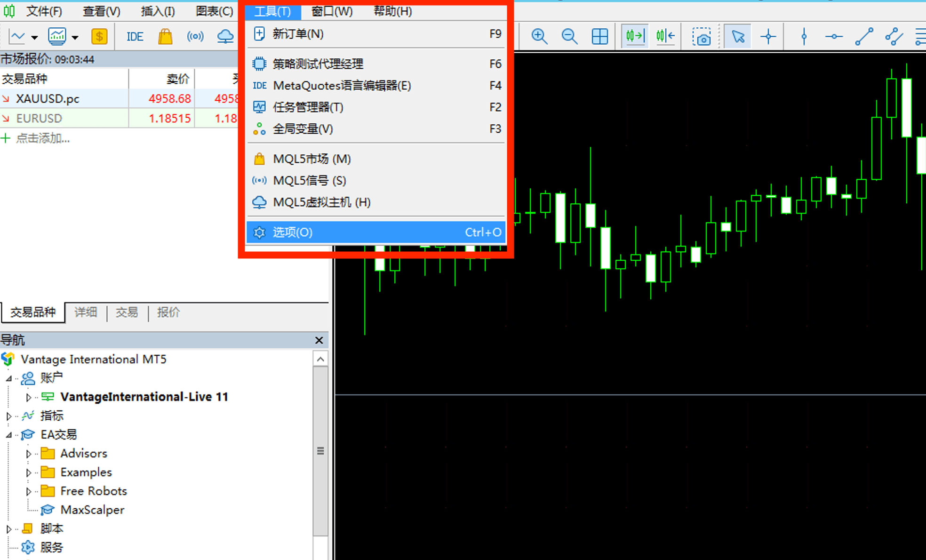The width and height of the screenshot is (926, 560).
Task: Open the MQL5 market shopping bag icon
Action: click(165, 36)
